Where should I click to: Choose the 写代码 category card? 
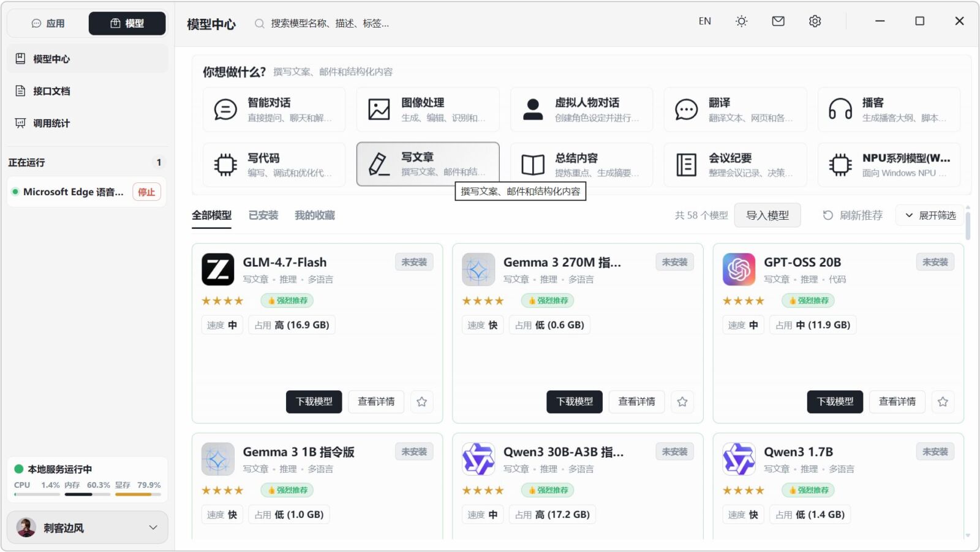[274, 165]
